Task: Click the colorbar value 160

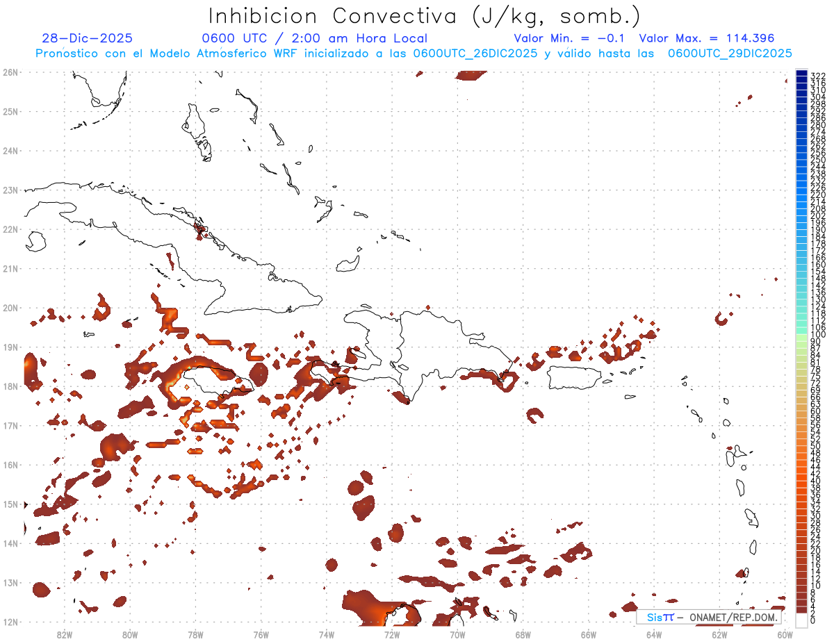Action: pyautogui.click(x=818, y=265)
